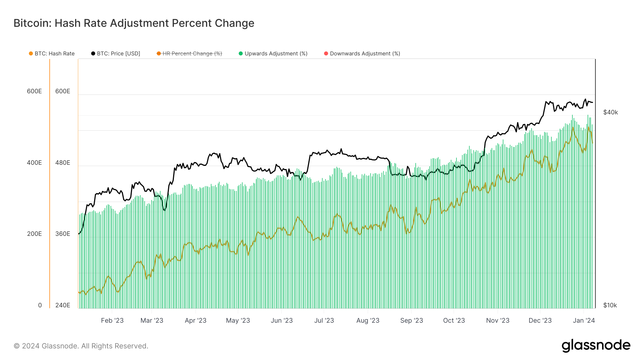Click the green Upwards Adjustment legend dot

coord(241,54)
